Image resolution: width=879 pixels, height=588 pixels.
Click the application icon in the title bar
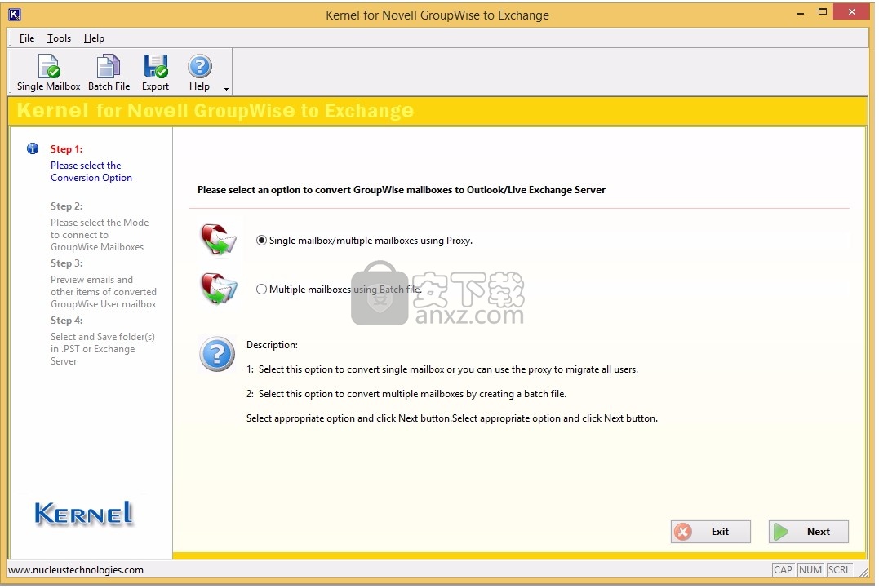14,15
